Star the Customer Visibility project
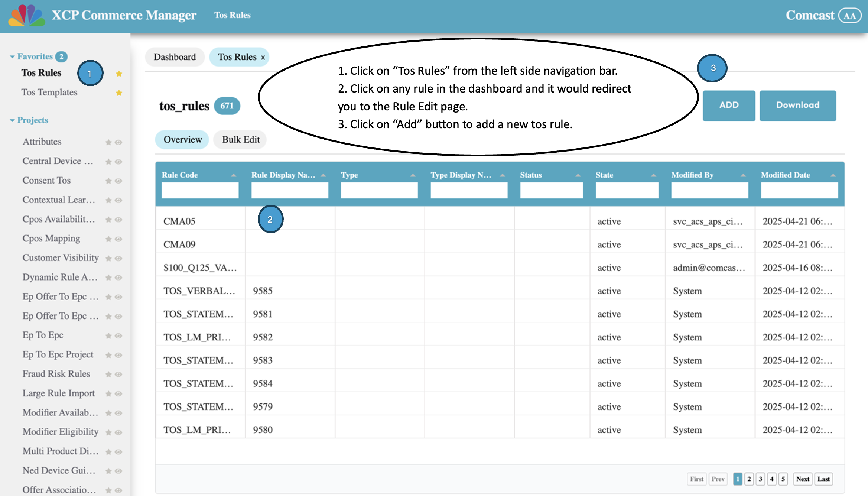The width and height of the screenshot is (868, 496). tap(108, 258)
